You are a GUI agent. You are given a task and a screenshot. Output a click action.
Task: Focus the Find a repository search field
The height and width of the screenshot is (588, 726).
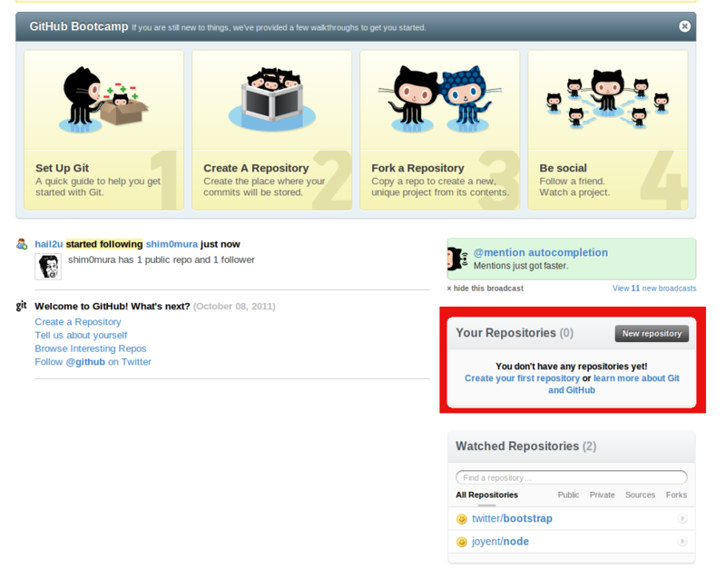(x=572, y=477)
